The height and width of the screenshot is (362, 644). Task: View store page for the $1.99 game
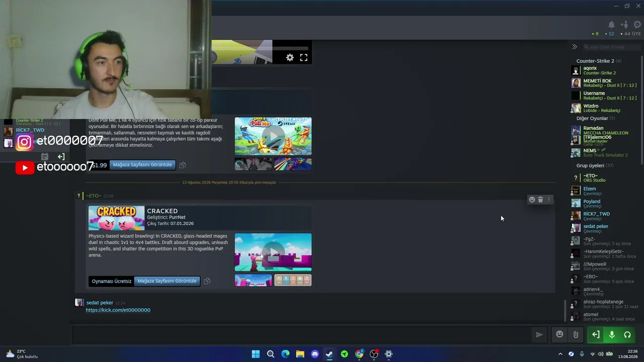point(142,165)
